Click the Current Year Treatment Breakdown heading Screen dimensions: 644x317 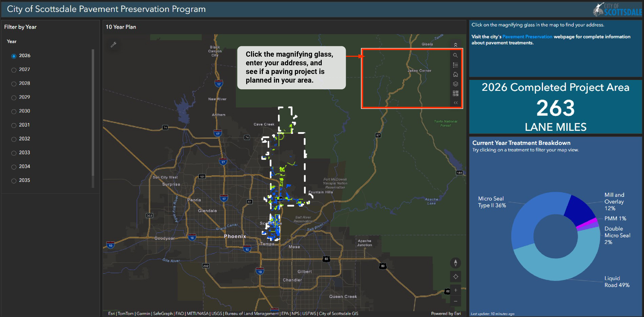coord(521,143)
